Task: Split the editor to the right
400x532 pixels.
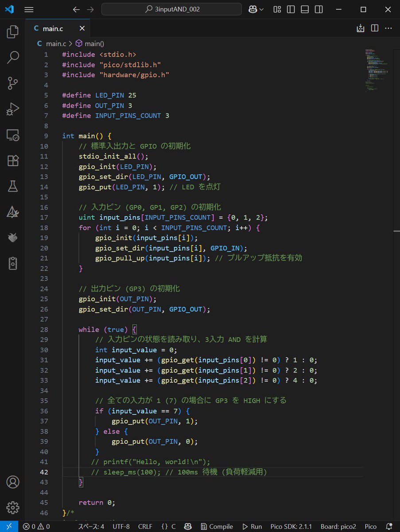Action: point(375,28)
